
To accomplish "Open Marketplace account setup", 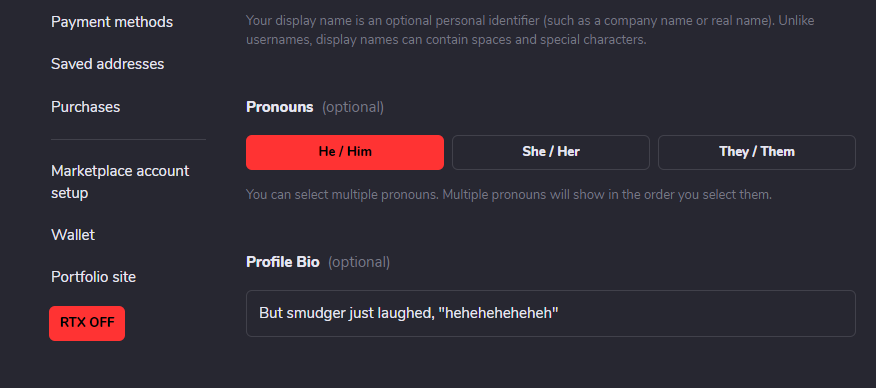I will tap(120, 182).
